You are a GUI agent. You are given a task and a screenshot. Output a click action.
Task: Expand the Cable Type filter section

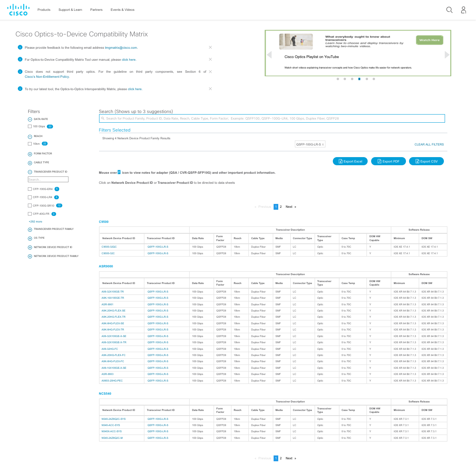[30, 163]
